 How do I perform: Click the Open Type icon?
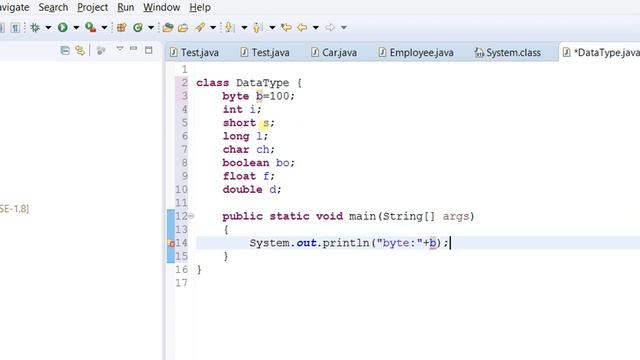167,27
